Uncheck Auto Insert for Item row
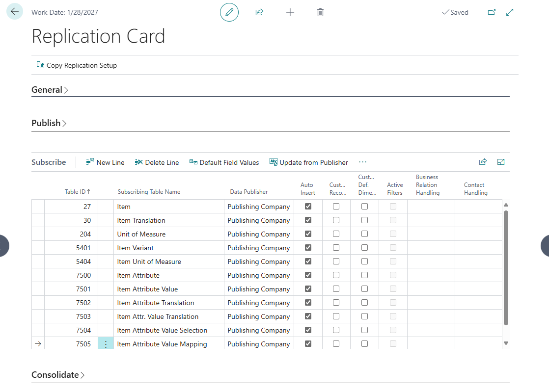 (308, 207)
